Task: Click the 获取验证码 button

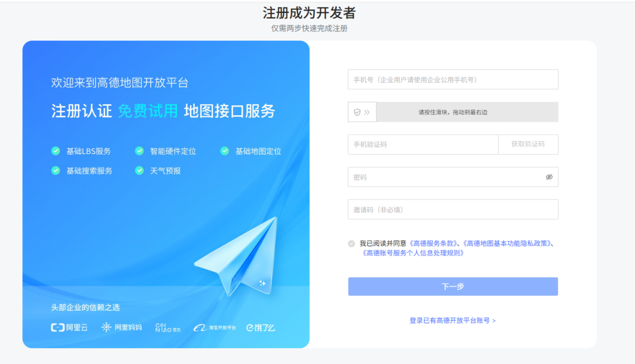Action: coord(528,144)
